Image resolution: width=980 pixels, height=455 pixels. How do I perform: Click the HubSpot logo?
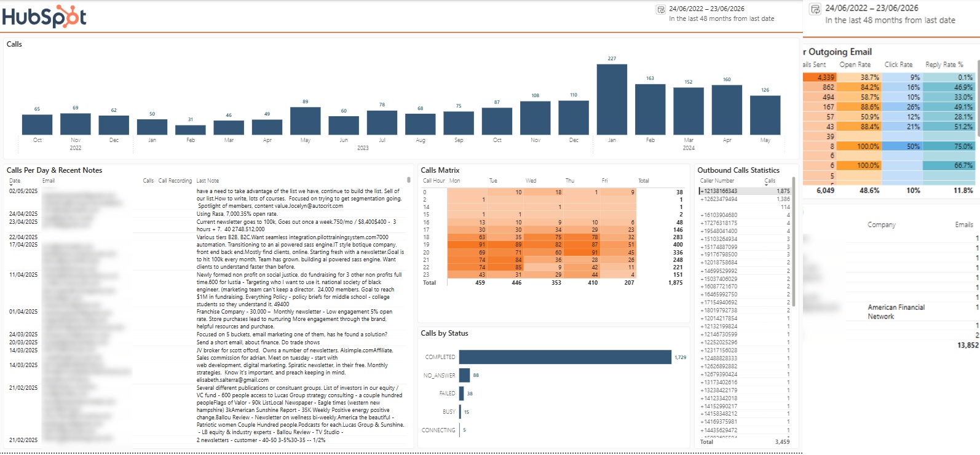[44, 17]
